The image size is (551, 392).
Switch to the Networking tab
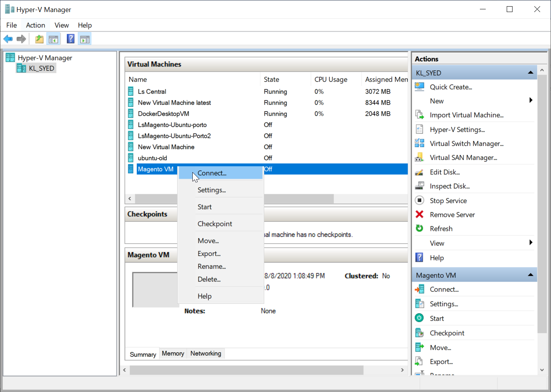coord(206,354)
